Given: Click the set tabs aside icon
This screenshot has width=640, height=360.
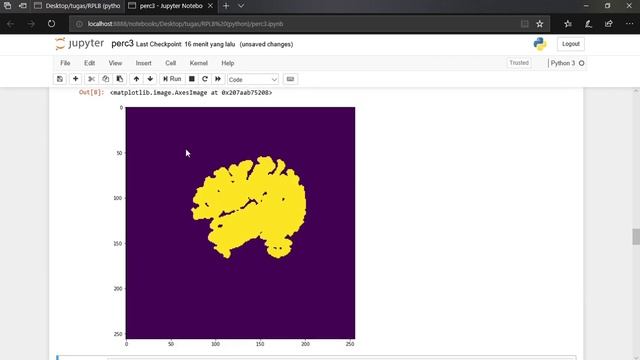Looking at the screenshot, I should click(x=23, y=6).
